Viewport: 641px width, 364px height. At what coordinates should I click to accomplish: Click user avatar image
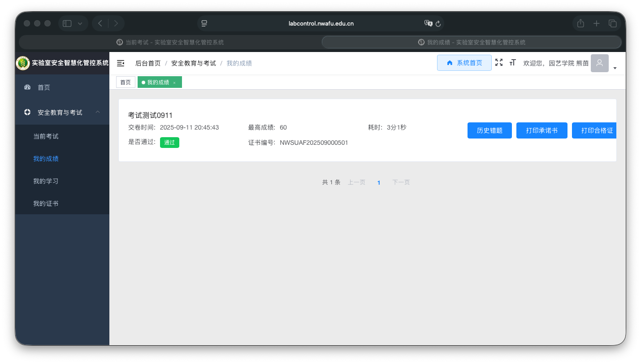pyautogui.click(x=600, y=63)
